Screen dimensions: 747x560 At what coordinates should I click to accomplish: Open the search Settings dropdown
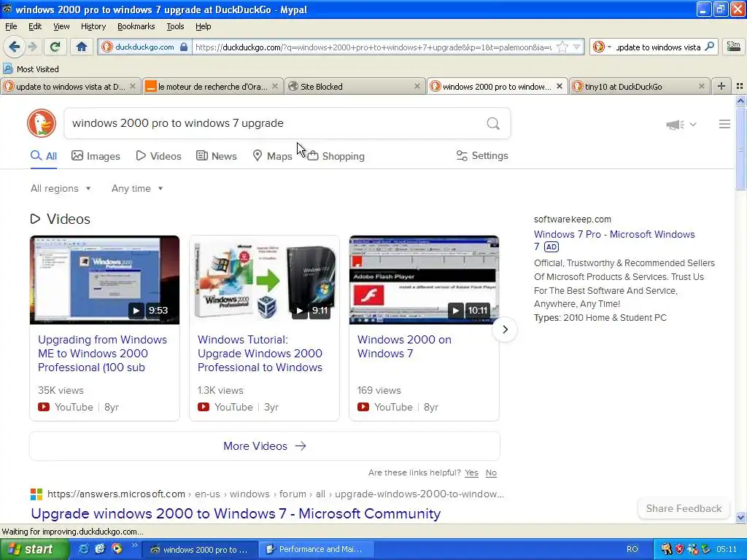pyautogui.click(x=482, y=155)
